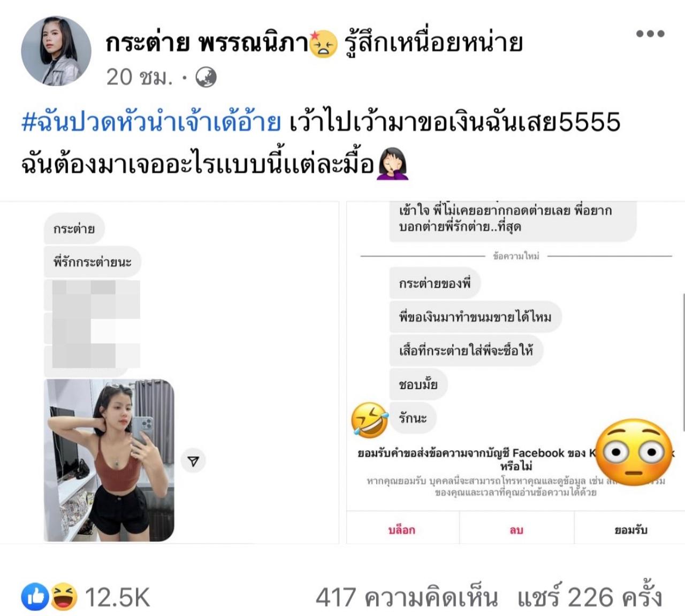The image size is (685, 616).
Task: Click the 20 ชม. post timestamp
Action: coord(140,78)
